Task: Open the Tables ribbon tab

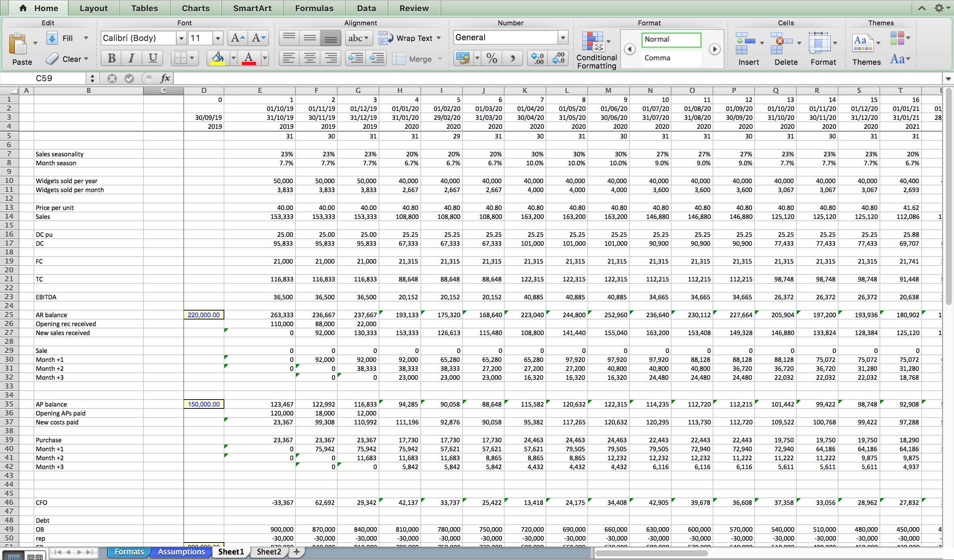Action: [145, 8]
